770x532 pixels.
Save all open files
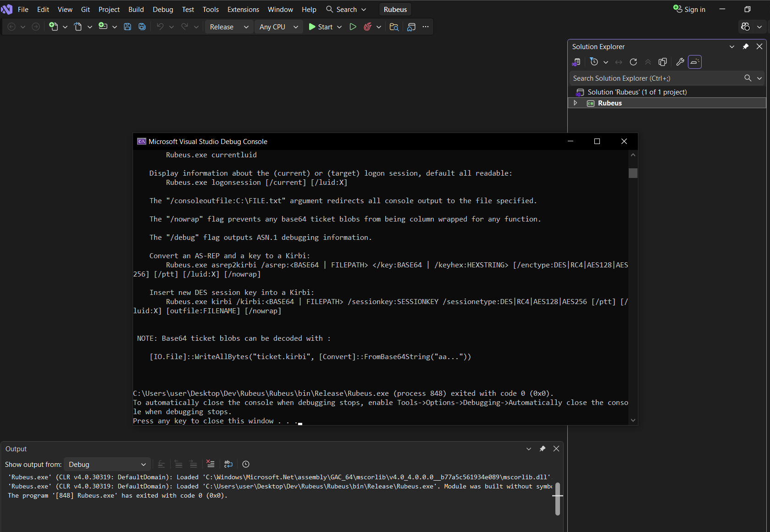pos(142,27)
